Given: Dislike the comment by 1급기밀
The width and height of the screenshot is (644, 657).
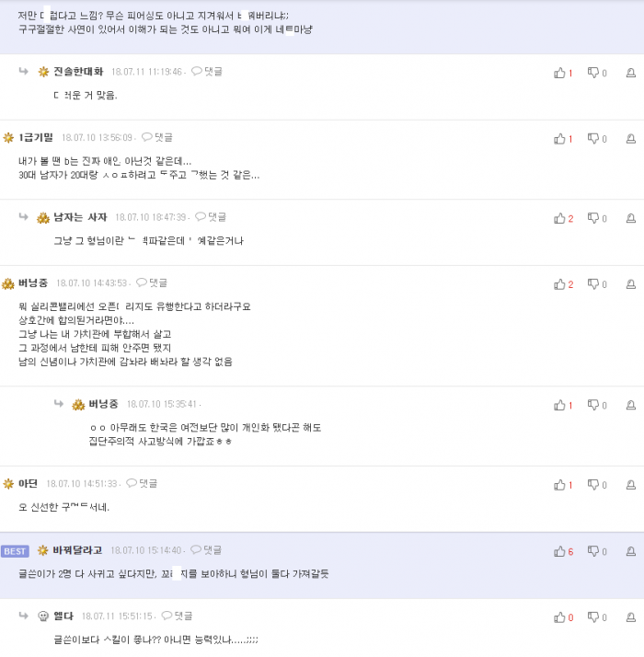Looking at the screenshot, I should [x=593, y=139].
